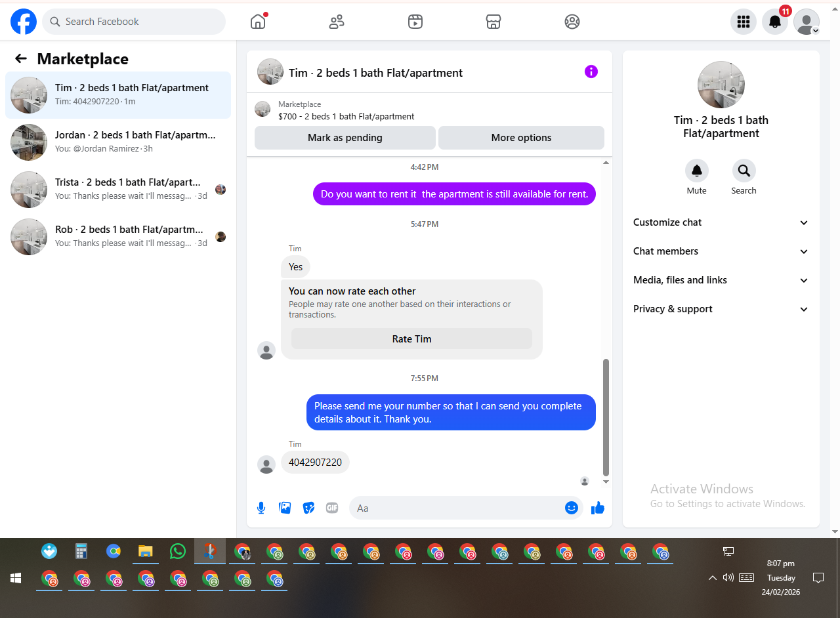Click the chat header title Tim · 2 beds
This screenshot has height=618, width=840.
pyautogui.click(x=375, y=73)
